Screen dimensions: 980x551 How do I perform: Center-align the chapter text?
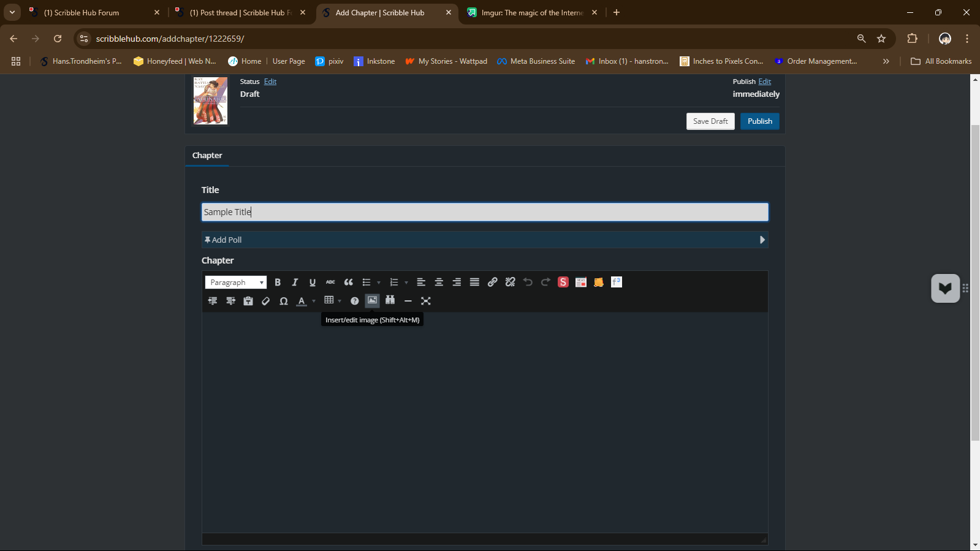point(439,283)
